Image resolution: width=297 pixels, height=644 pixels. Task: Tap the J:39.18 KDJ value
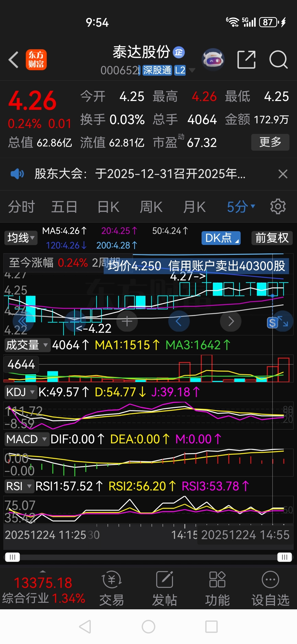175,392
